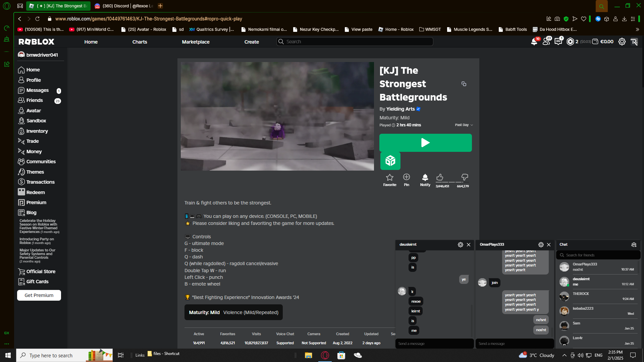Open Robux balance icon

coord(570,42)
